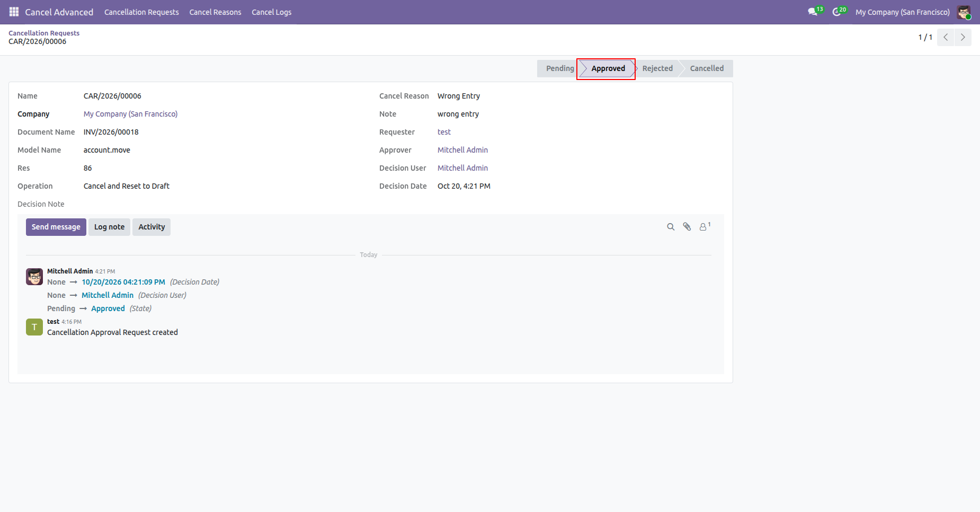Click the Cancel and Reset to Draft value
The height and width of the screenshot is (512, 980).
click(x=126, y=186)
